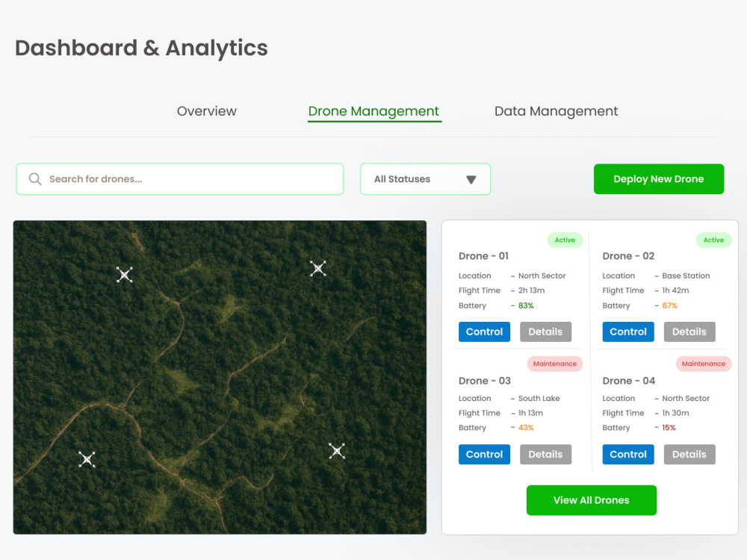Click the 1h 30m flight time
Screen dimensions: 747x560
coord(675,413)
